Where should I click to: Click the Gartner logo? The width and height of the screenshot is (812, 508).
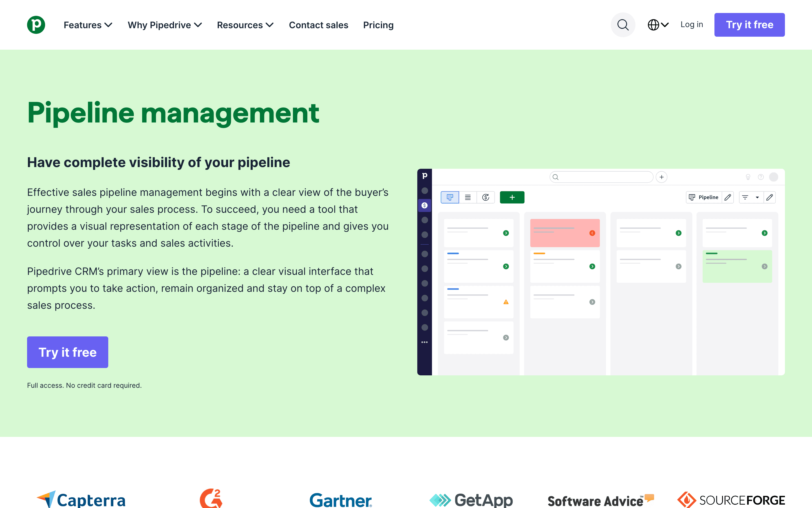341,500
